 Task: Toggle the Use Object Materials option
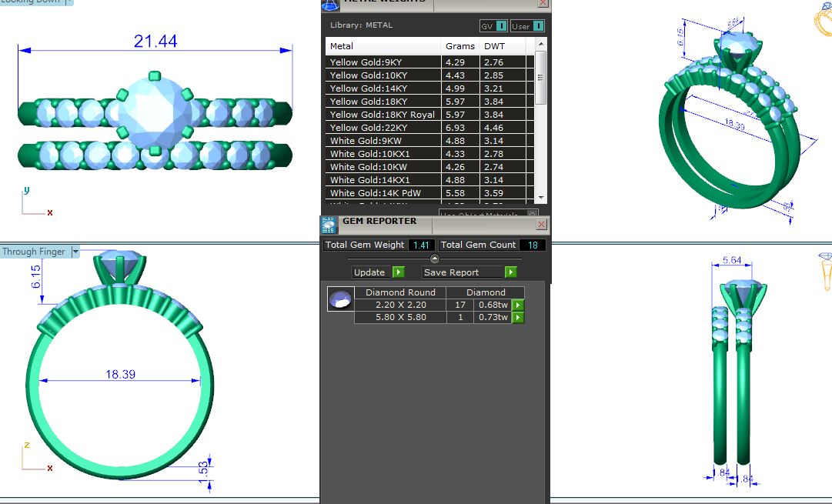coord(532,215)
